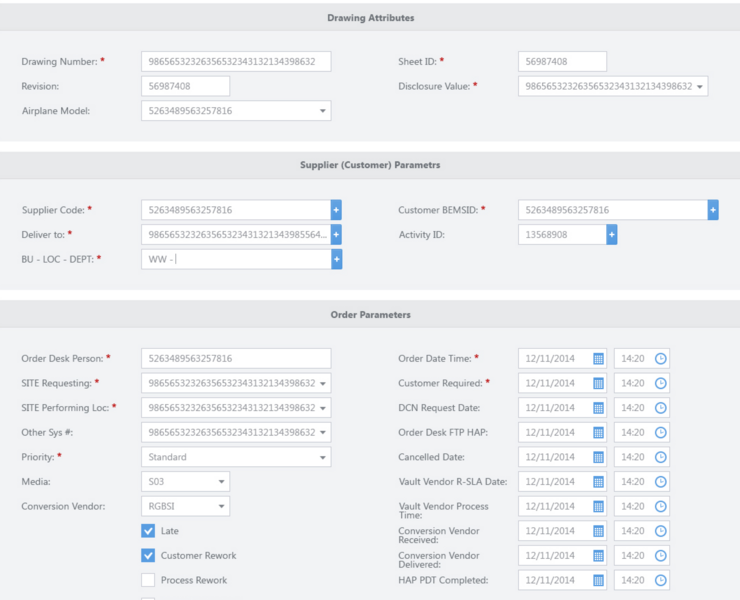This screenshot has height=600, width=740.
Task: Click plus button next to Supplier Code
Action: [336, 210]
